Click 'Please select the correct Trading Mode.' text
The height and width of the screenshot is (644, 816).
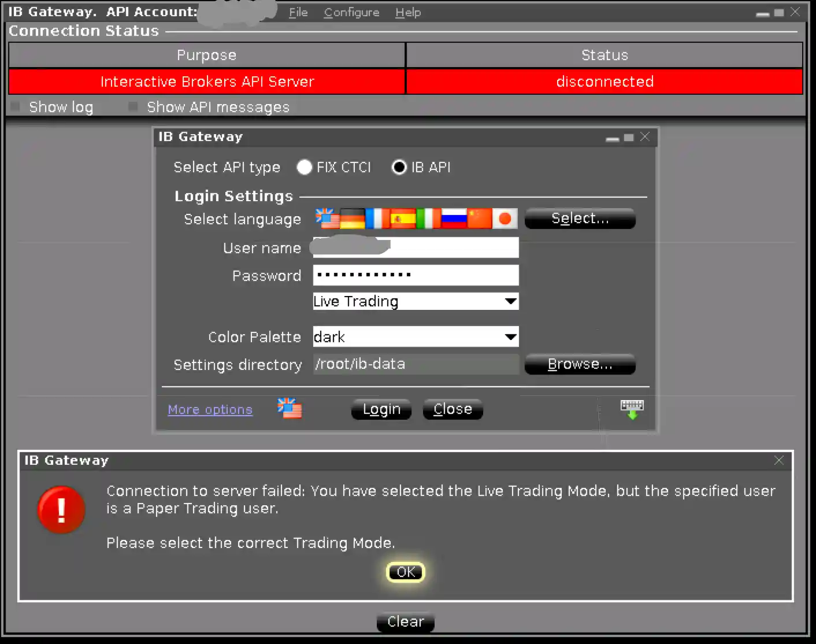click(251, 543)
